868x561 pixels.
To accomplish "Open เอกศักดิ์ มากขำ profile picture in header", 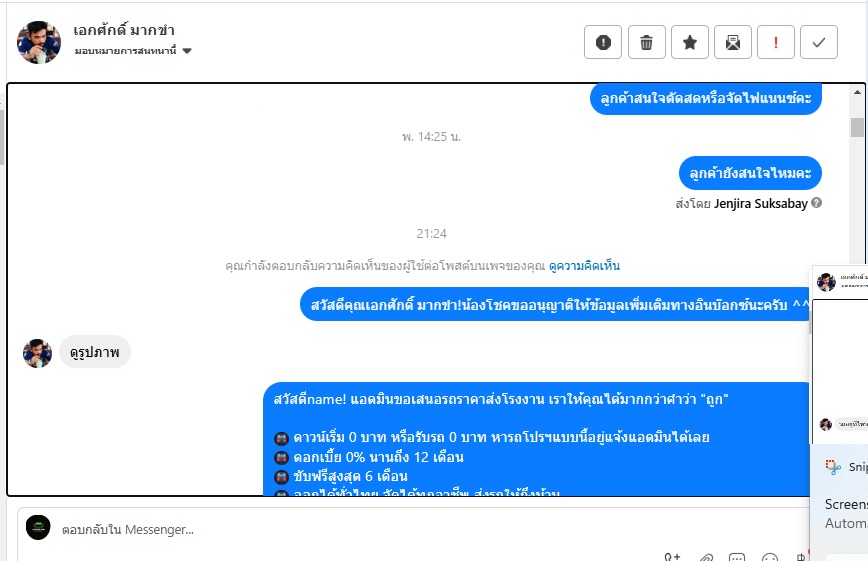I will coord(39,43).
